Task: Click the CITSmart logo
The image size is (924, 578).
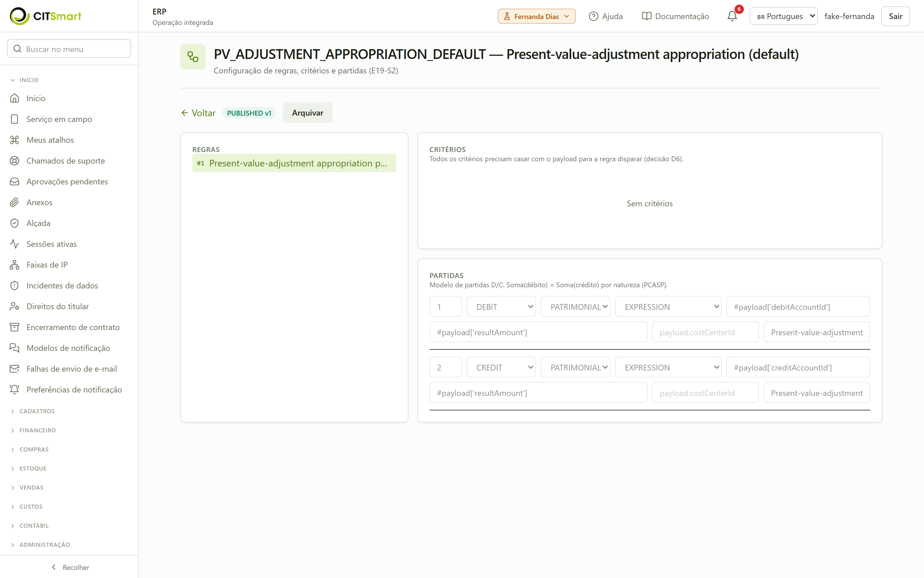Action: tap(45, 16)
